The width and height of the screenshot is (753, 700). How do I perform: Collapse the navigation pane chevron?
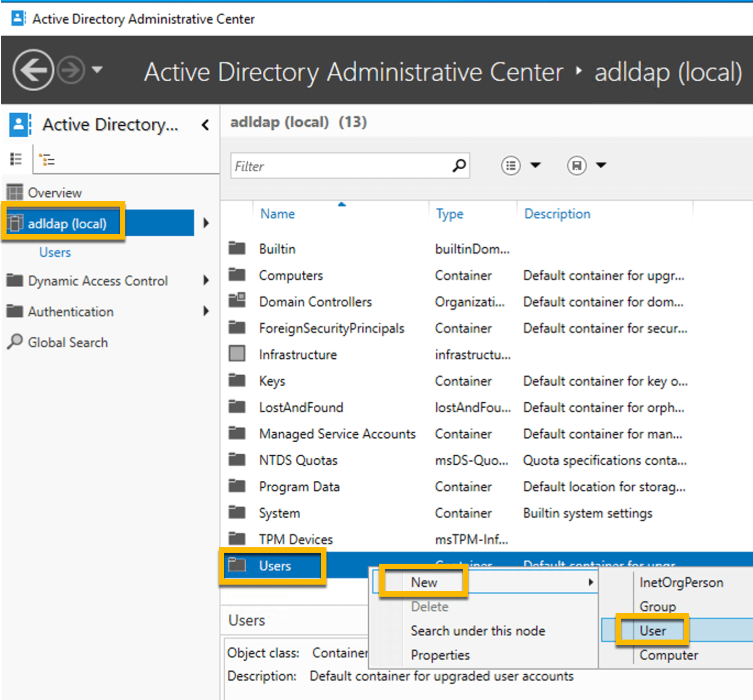(x=206, y=125)
